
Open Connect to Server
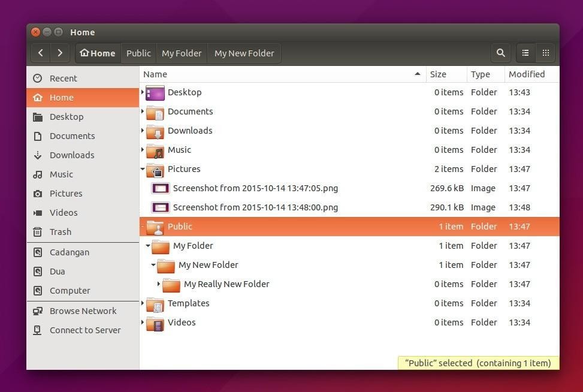[x=85, y=330]
